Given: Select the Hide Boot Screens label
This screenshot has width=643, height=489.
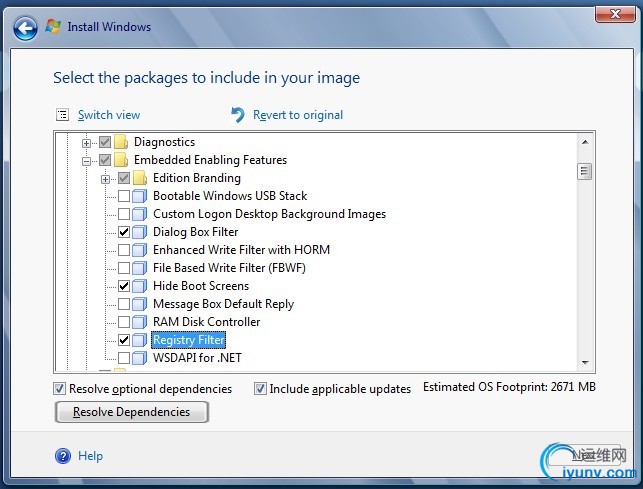Looking at the screenshot, I should click(x=201, y=286).
